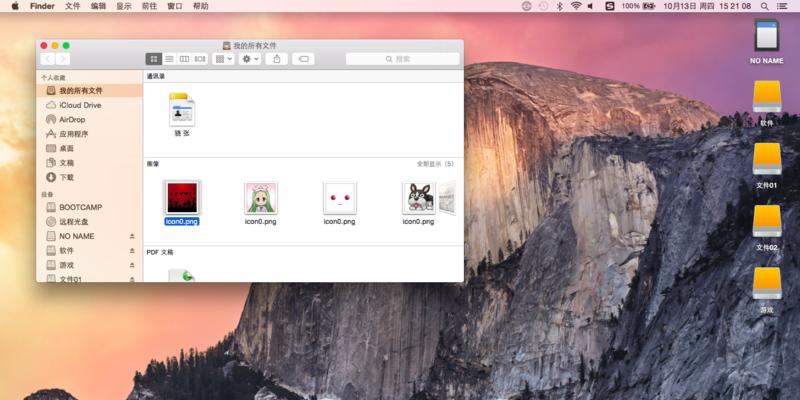The width and height of the screenshot is (800, 400).
Task: Select the 文件01 drive on desktop
Action: pyautogui.click(x=767, y=166)
